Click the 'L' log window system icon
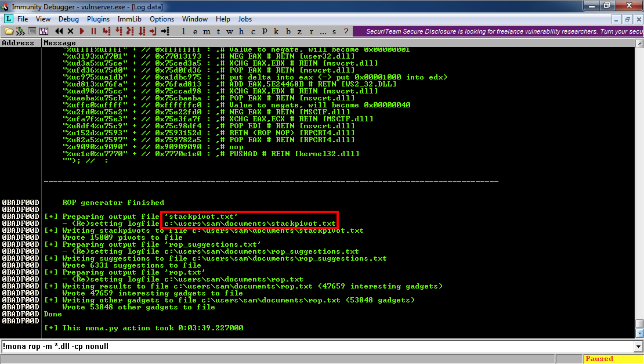The image size is (644, 364). click(9, 19)
